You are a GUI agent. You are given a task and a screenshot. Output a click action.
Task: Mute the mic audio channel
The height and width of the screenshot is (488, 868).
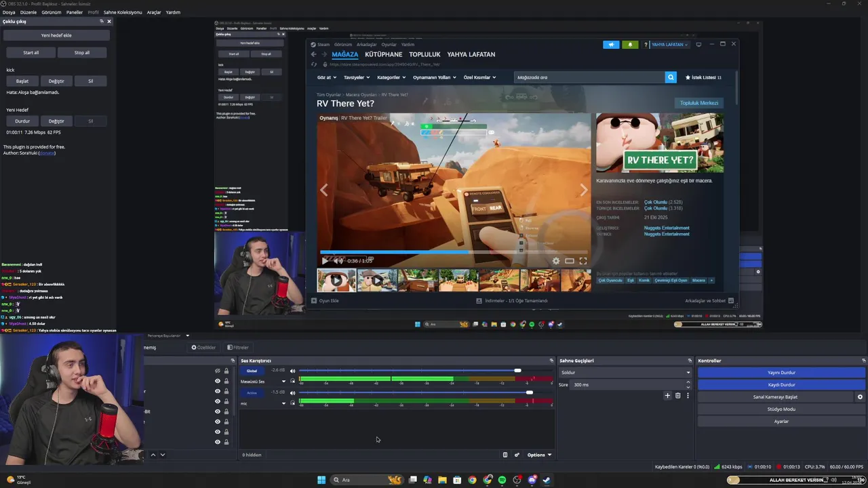pyautogui.click(x=292, y=392)
